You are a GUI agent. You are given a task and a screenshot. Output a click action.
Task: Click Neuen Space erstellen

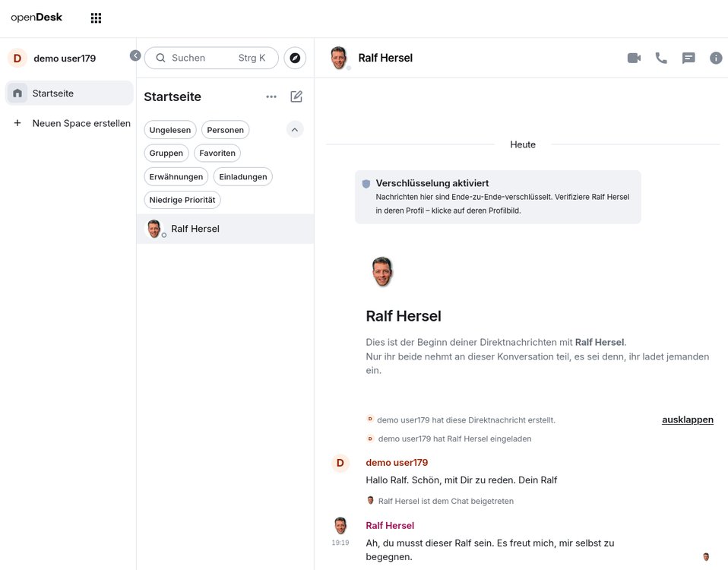coord(72,123)
